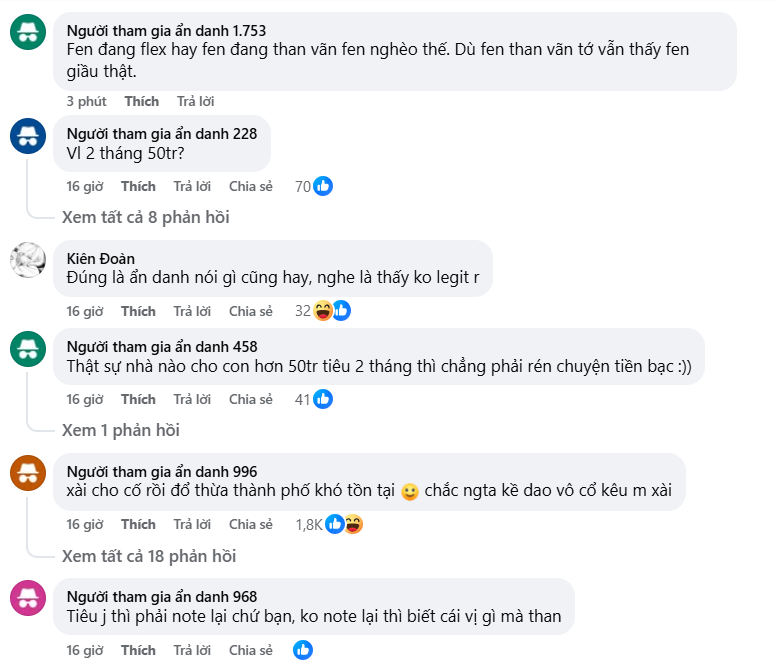Expand "Xem tất cả 8 phản hồi" replies

coord(145,217)
